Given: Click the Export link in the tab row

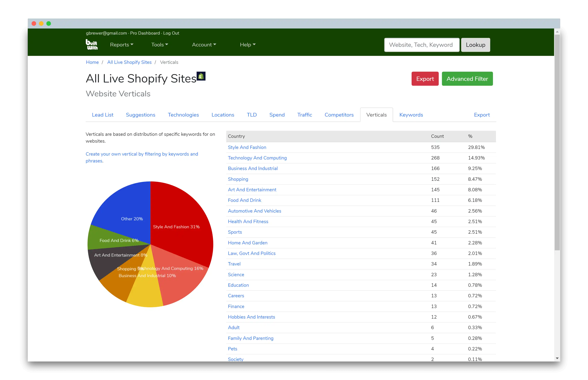Looking at the screenshot, I should pyautogui.click(x=482, y=115).
